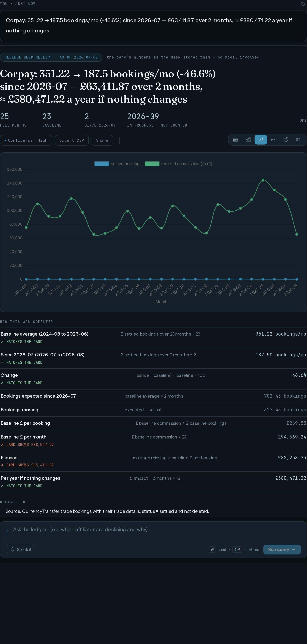
Task: Toggle realized commission legend swatch
Action: coord(152,164)
